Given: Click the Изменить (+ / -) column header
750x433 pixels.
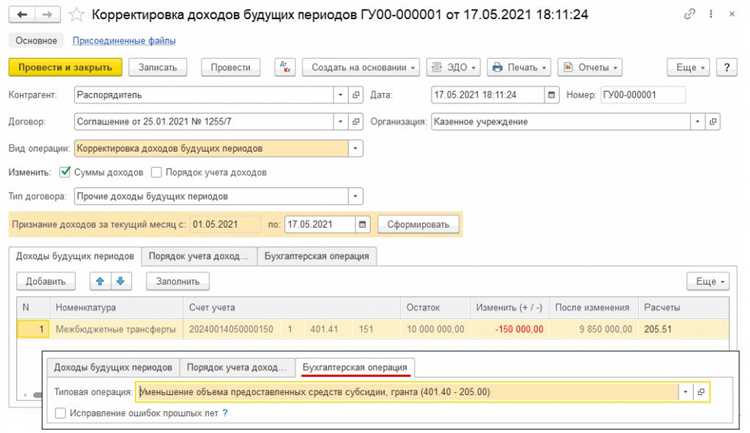Looking at the screenshot, I should point(509,308).
